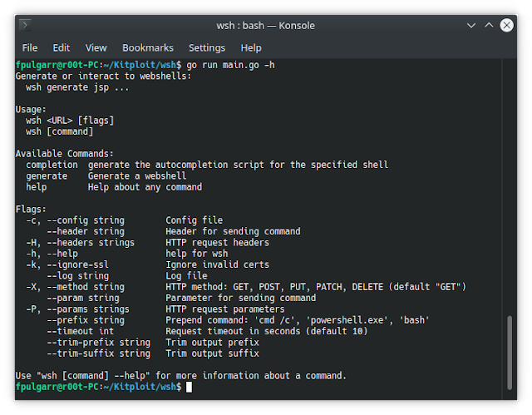Open the View menu
This screenshot has height=415, width=532.
click(x=96, y=48)
